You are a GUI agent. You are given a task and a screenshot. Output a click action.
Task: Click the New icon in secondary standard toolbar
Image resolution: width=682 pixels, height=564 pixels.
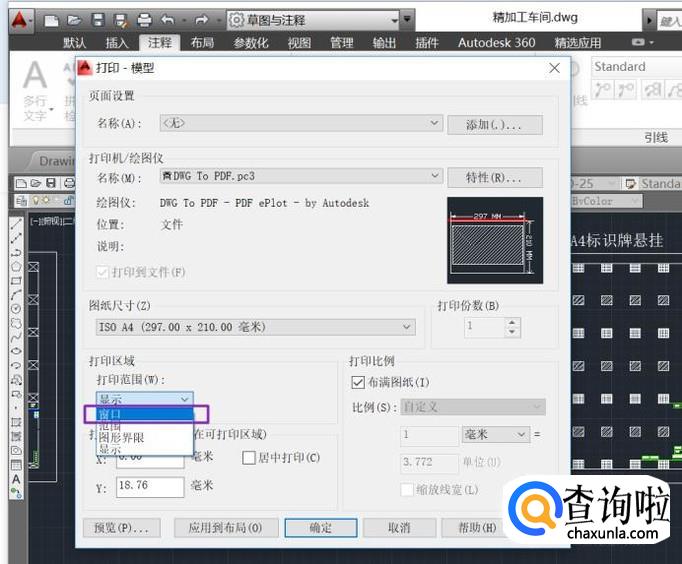pyautogui.click(x=21, y=183)
